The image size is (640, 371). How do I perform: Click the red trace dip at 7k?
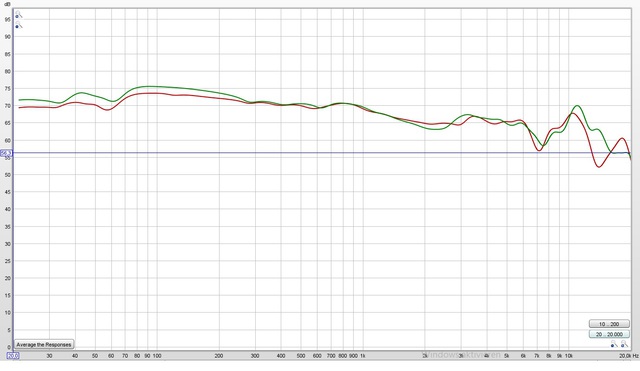(539, 150)
